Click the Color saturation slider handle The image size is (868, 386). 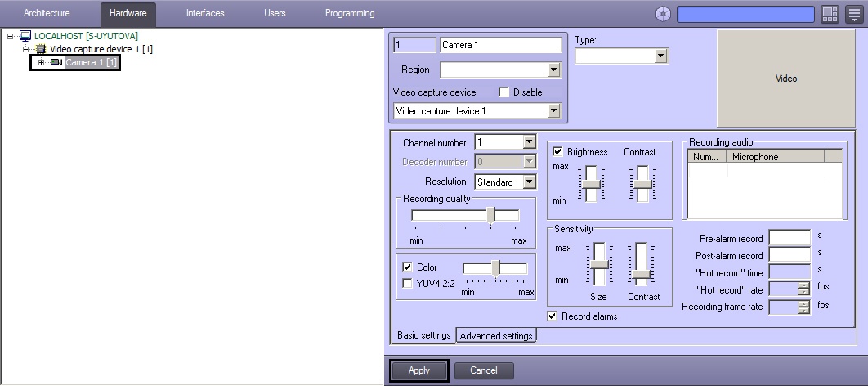pos(496,268)
